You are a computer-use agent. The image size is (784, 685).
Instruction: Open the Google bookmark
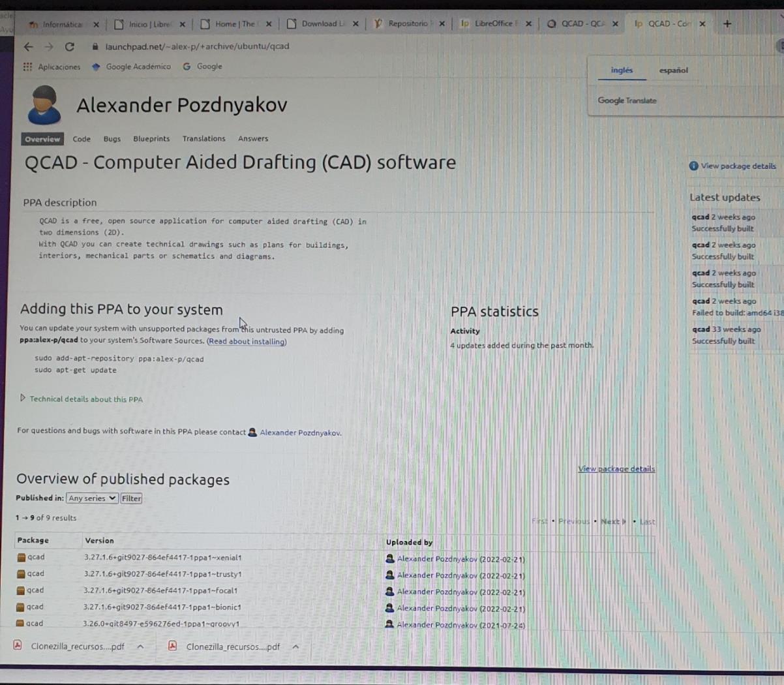[203, 67]
